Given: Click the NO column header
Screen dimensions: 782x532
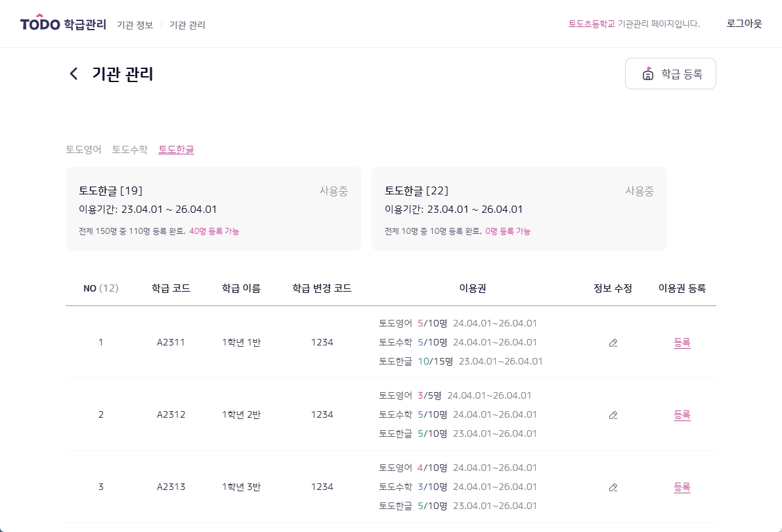Looking at the screenshot, I should [100, 288].
